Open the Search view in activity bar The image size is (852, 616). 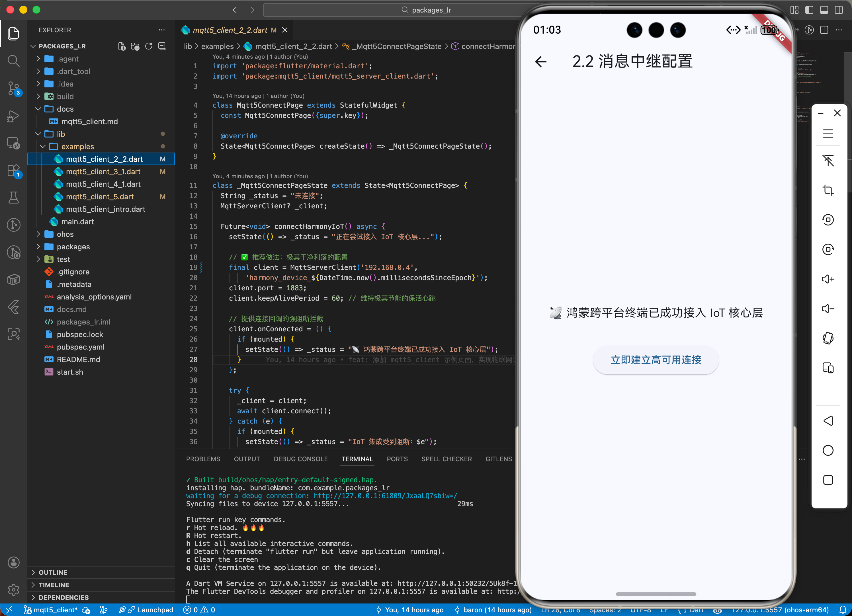click(13, 60)
